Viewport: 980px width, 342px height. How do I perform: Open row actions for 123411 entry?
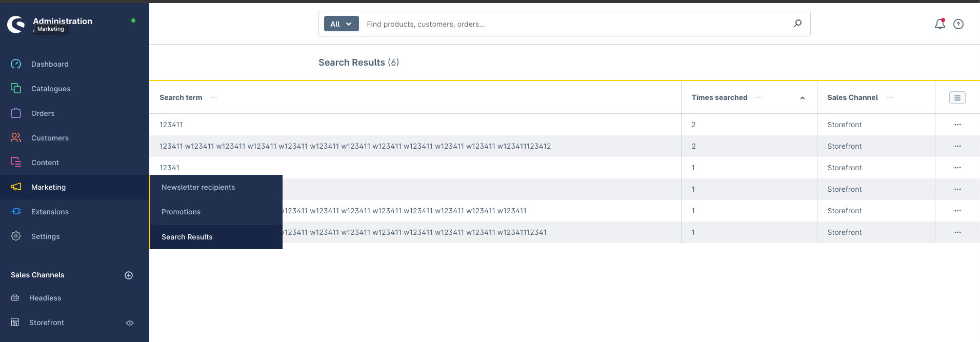(x=957, y=125)
